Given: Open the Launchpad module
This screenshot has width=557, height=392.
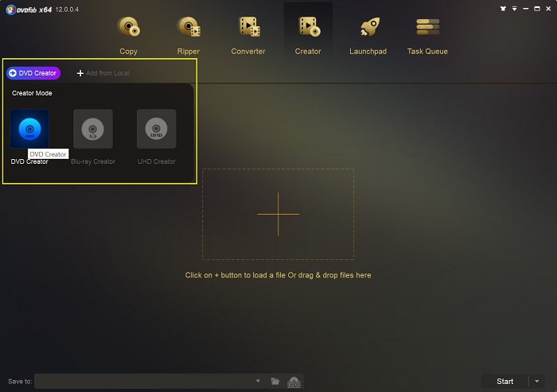Looking at the screenshot, I should (368, 35).
